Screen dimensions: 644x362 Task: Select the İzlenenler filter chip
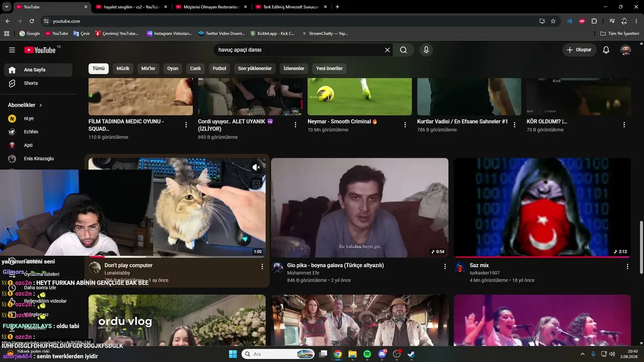[294, 68]
